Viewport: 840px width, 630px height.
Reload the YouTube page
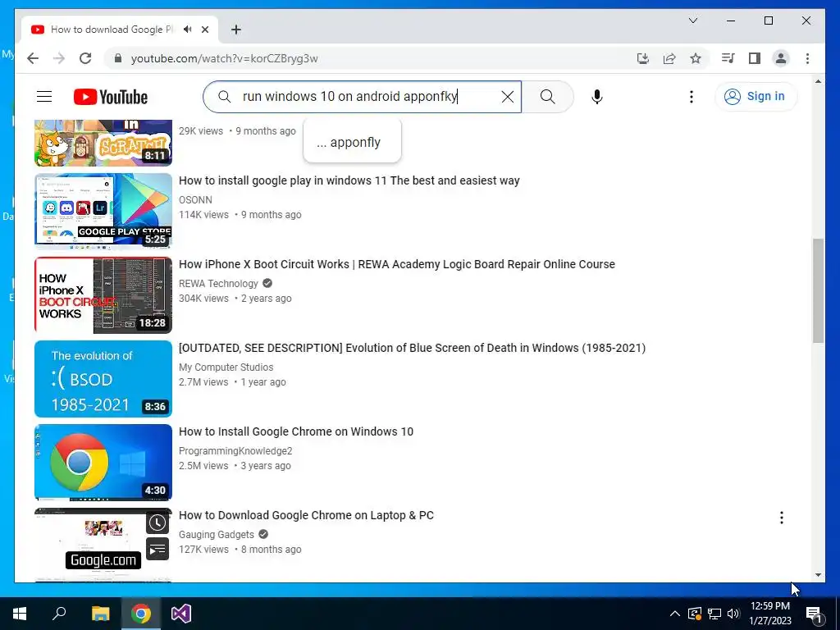(x=85, y=58)
